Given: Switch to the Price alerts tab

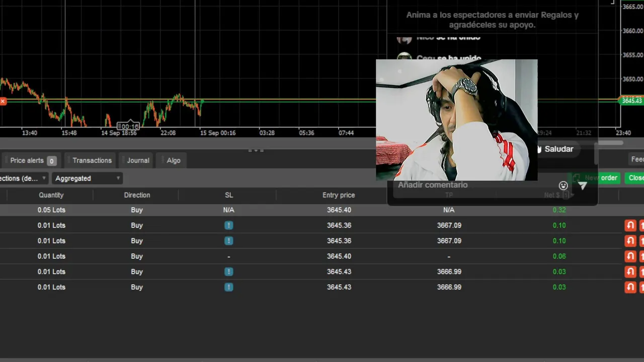Looking at the screenshot, I should 30,160.
